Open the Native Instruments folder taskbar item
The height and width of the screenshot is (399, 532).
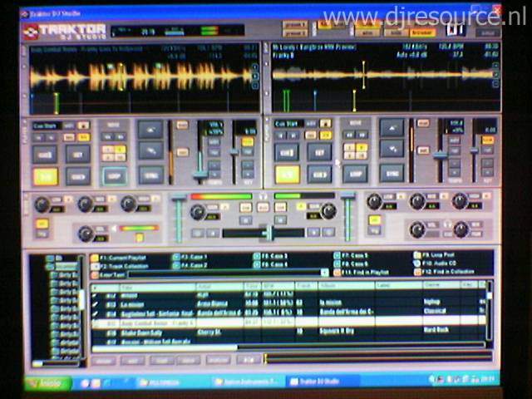coord(249,382)
